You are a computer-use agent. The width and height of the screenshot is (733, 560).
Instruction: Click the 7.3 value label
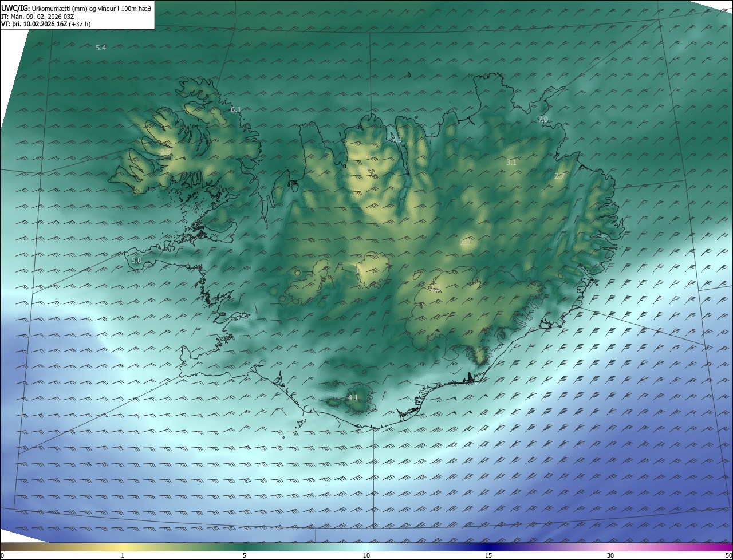[396, 140]
